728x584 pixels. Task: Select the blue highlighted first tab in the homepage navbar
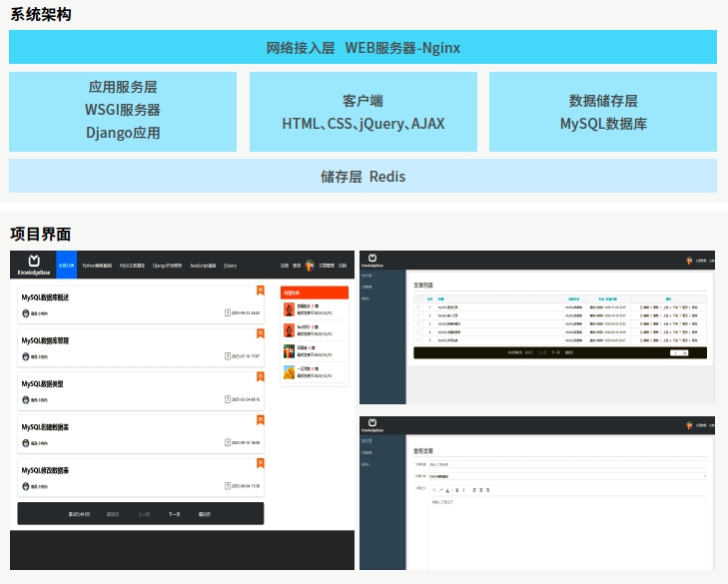click(67, 266)
